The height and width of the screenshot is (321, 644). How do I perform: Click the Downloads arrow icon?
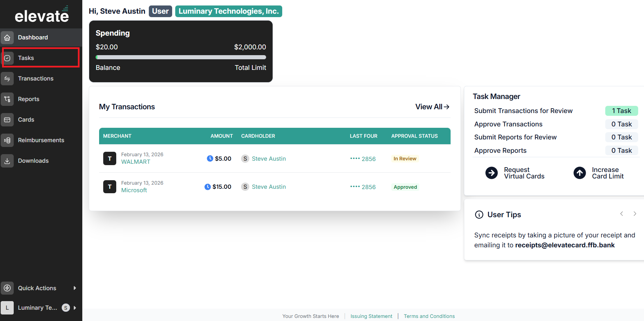(7, 161)
